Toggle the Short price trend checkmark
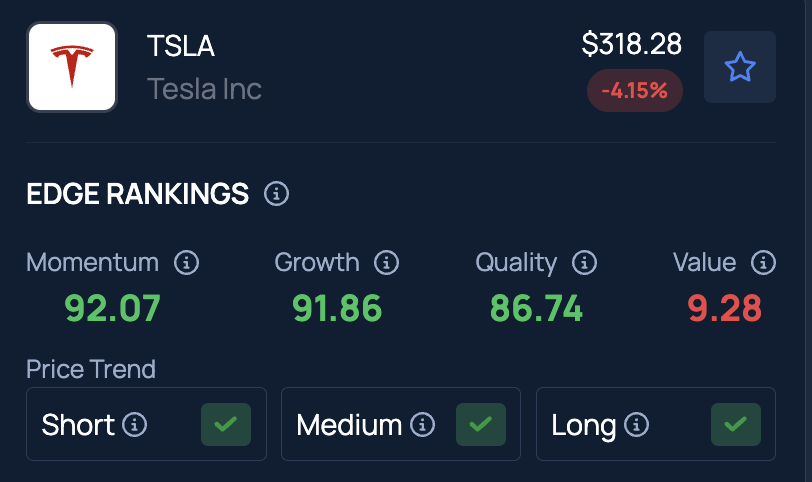 [x=226, y=425]
